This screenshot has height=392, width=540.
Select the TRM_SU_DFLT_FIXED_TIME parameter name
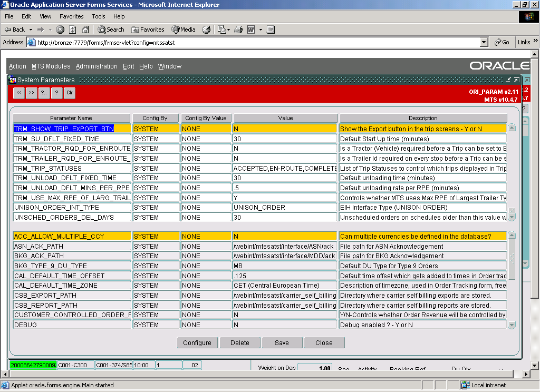72,139
